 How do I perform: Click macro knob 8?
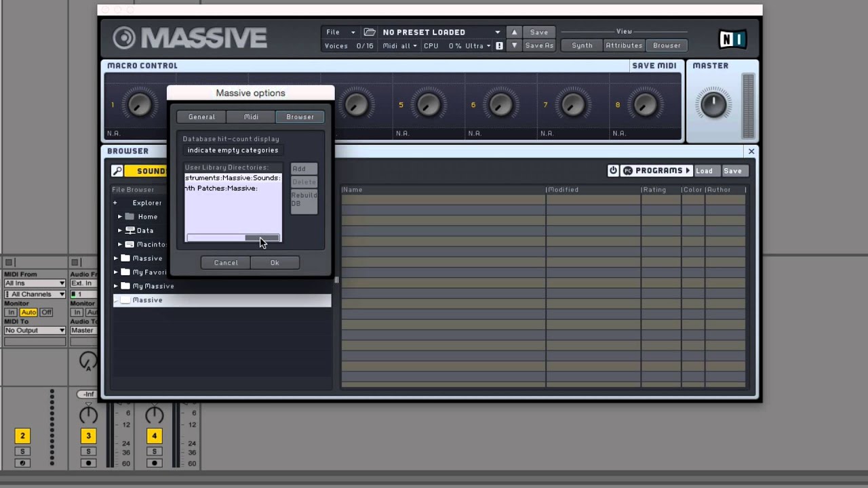(645, 104)
